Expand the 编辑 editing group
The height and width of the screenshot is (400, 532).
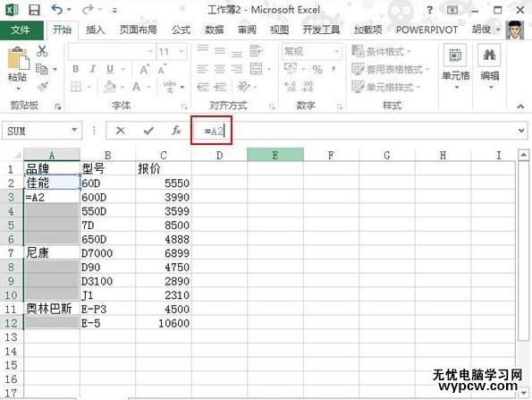coord(490,67)
